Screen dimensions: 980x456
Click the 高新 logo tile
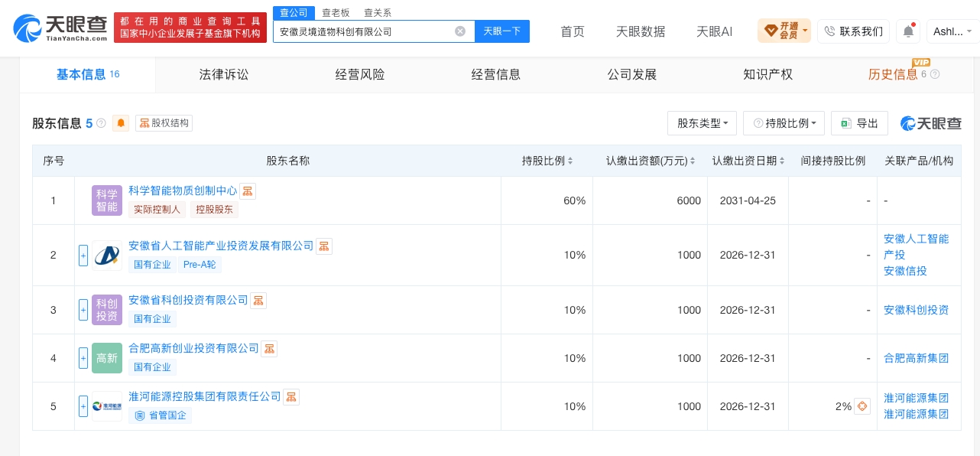click(107, 358)
